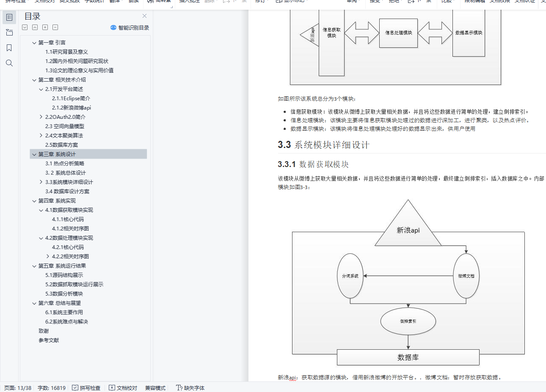Select the 信息处理模块 box in top diagram

pos(398,33)
